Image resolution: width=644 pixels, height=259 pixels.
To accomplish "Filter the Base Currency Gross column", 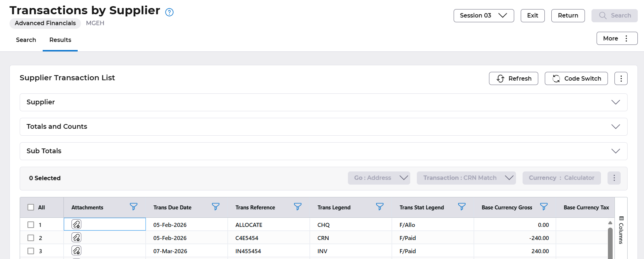I will click(x=544, y=207).
